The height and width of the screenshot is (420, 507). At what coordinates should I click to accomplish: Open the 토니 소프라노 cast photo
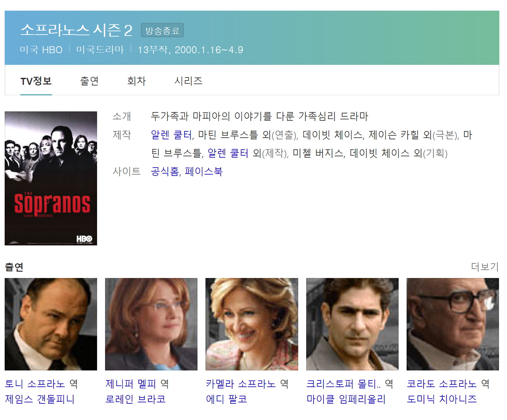click(51, 324)
